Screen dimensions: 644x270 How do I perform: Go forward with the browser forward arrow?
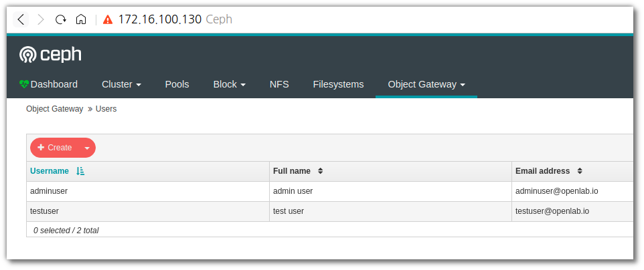coord(41,19)
